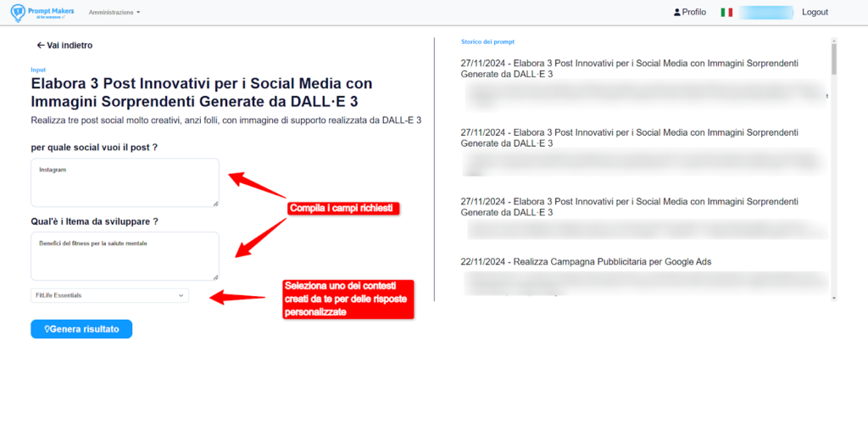This screenshot has width=868, height=447.
Task: Log out with the Logout link
Action: [x=815, y=12]
